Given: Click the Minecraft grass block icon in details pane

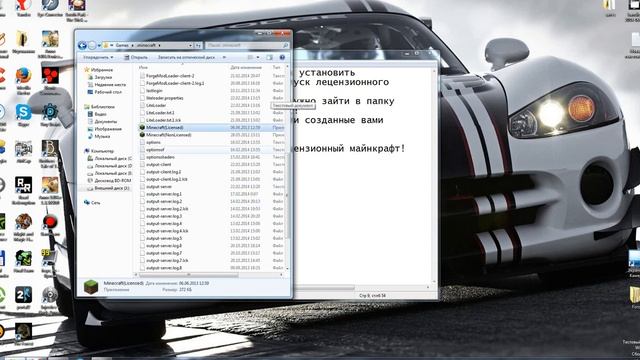Looking at the screenshot, I should (x=91, y=287).
